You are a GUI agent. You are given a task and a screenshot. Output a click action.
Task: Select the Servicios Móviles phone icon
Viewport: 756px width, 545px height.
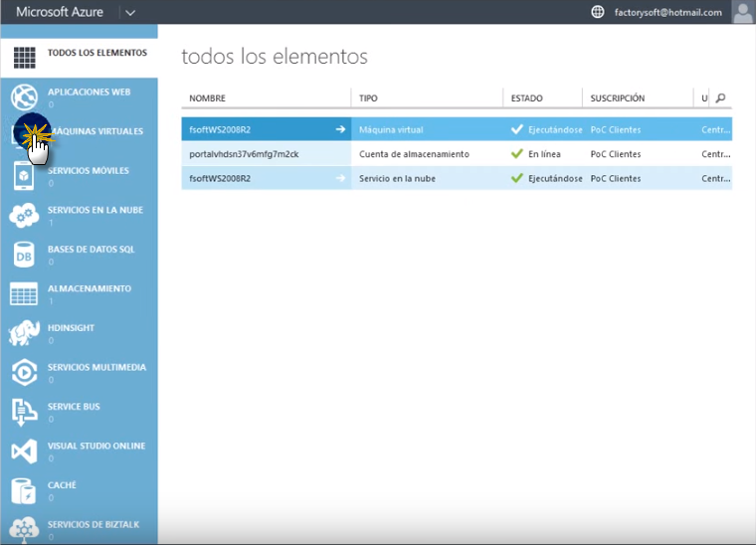click(x=24, y=176)
